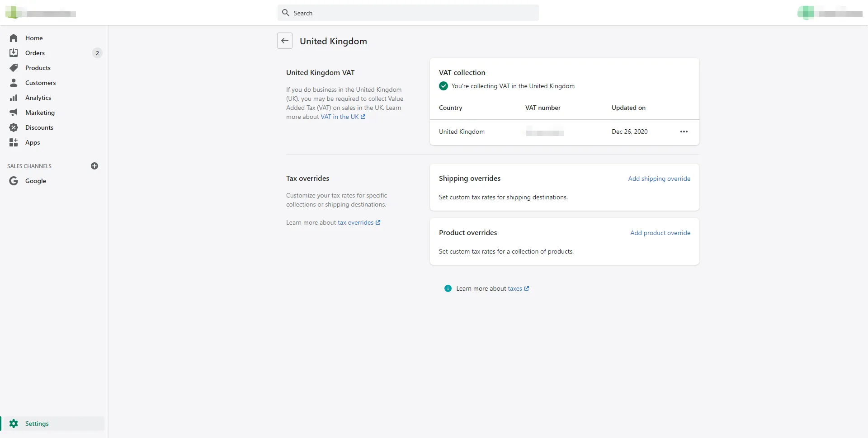Open Orders via its inbox icon
868x438 pixels.
click(14, 53)
